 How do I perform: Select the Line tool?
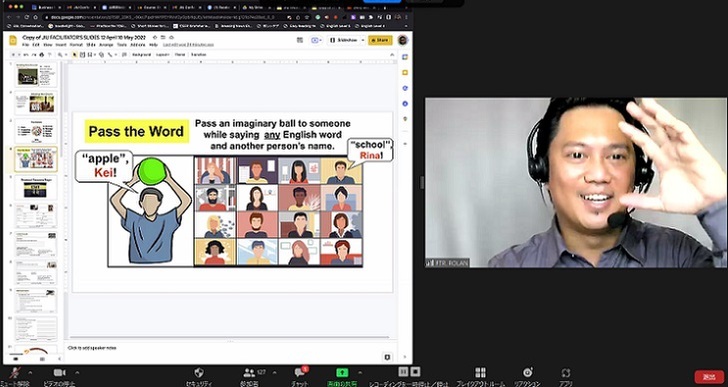pyautogui.click(x=110, y=55)
